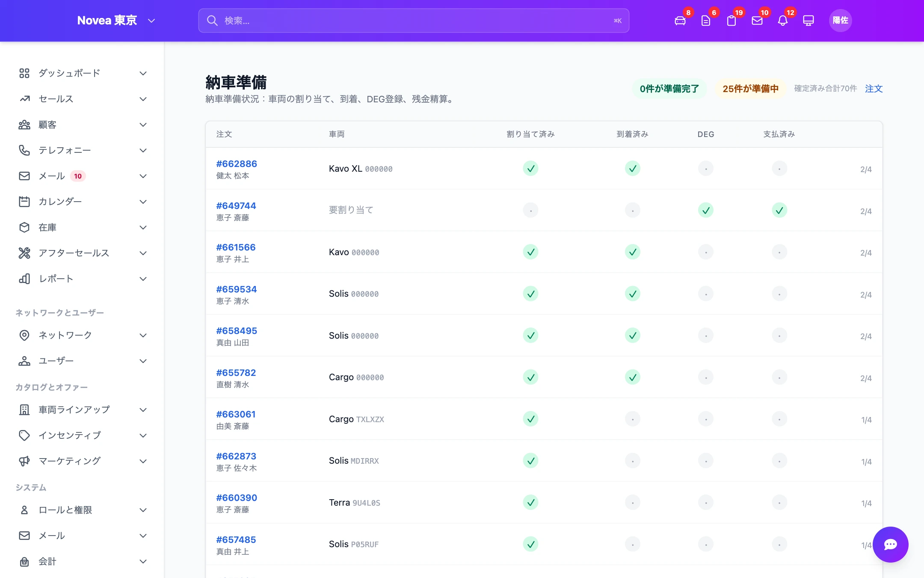Toggle DEG status for order #649744
The width and height of the screenshot is (924, 578).
click(706, 210)
